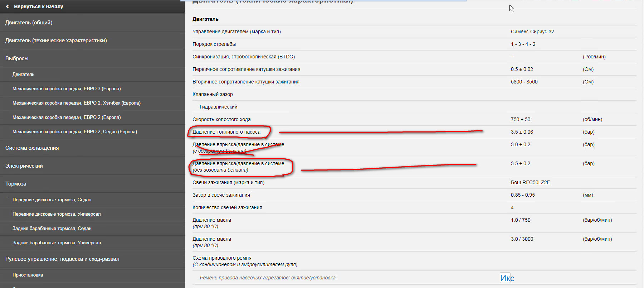Open Задние барабанные тормоза, Седан
Screen dimensions: 644x288
pyautogui.click(x=52, y=229)
